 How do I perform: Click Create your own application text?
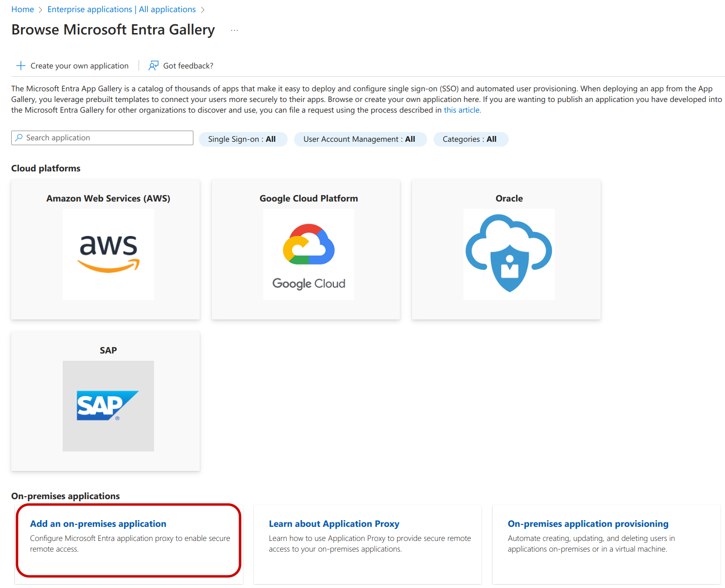[x=80, y=66]
